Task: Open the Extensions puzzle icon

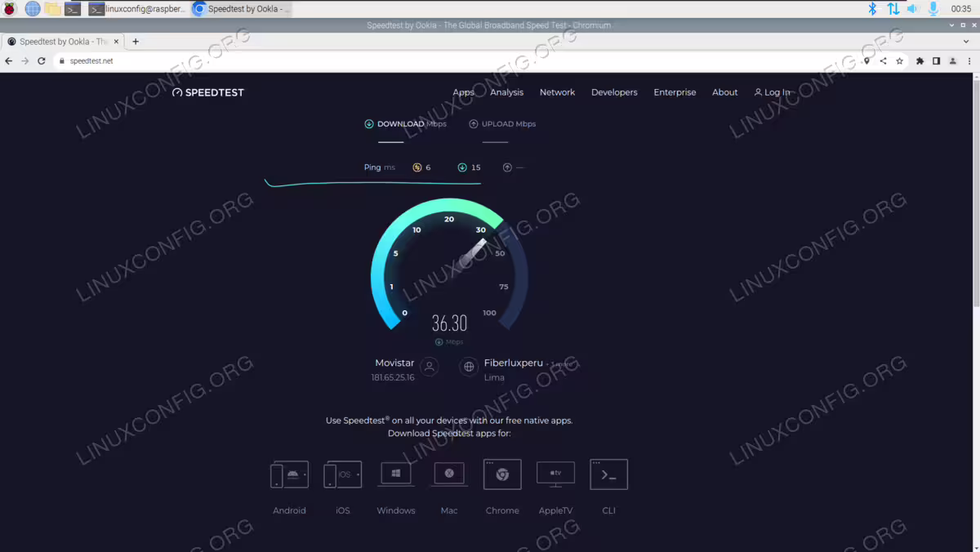Action: [920, 61]
